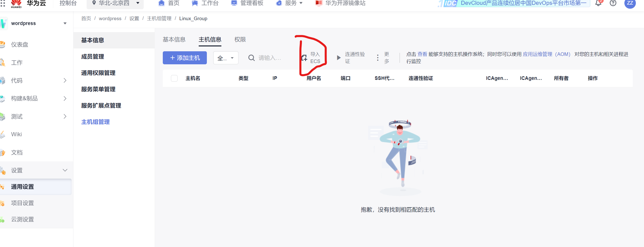Click the 控制台 console link
Screen dimensions: 644x247
tap(68, 3)
